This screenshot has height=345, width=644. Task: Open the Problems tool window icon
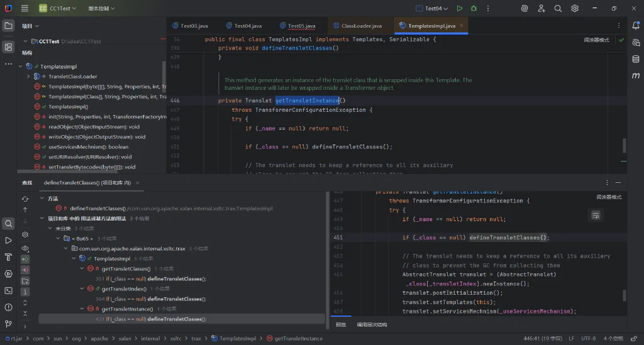pyautogui.click(x=8, y=307)
